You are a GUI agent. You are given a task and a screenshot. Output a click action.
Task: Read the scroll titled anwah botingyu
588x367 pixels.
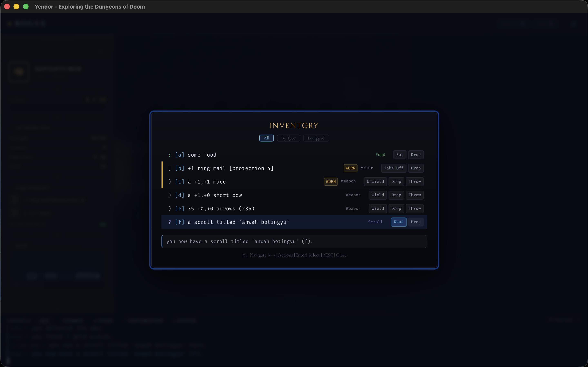point(398,222)
